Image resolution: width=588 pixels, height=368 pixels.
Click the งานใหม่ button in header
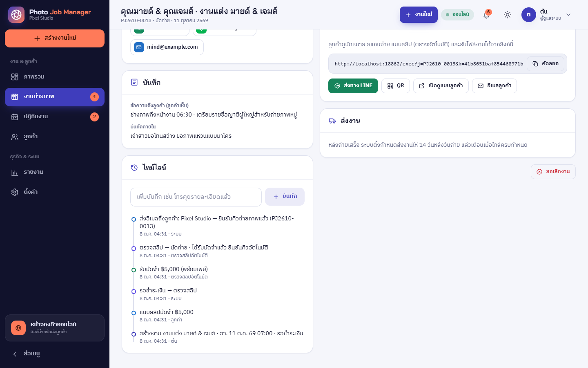419,15
